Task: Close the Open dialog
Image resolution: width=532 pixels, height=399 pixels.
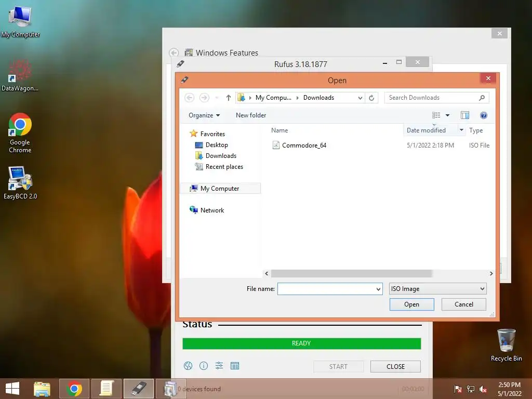Action: click(x=488, y=78)
